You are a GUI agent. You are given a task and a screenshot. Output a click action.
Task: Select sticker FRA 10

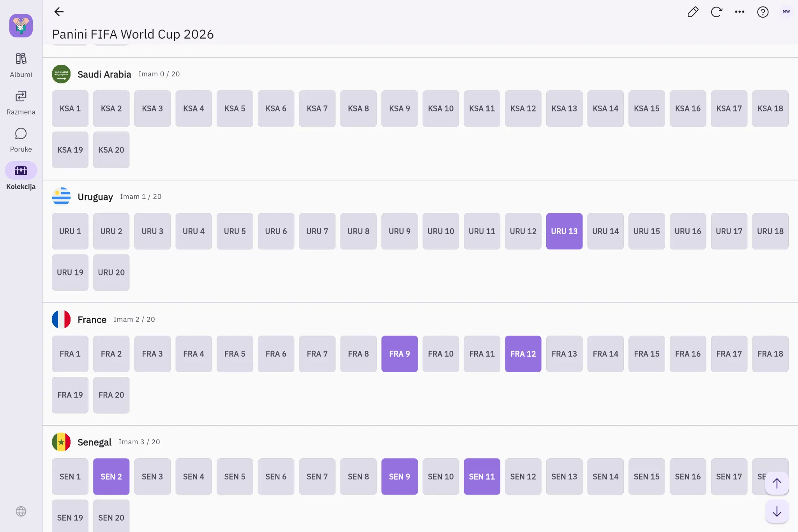tap(441, 354)
